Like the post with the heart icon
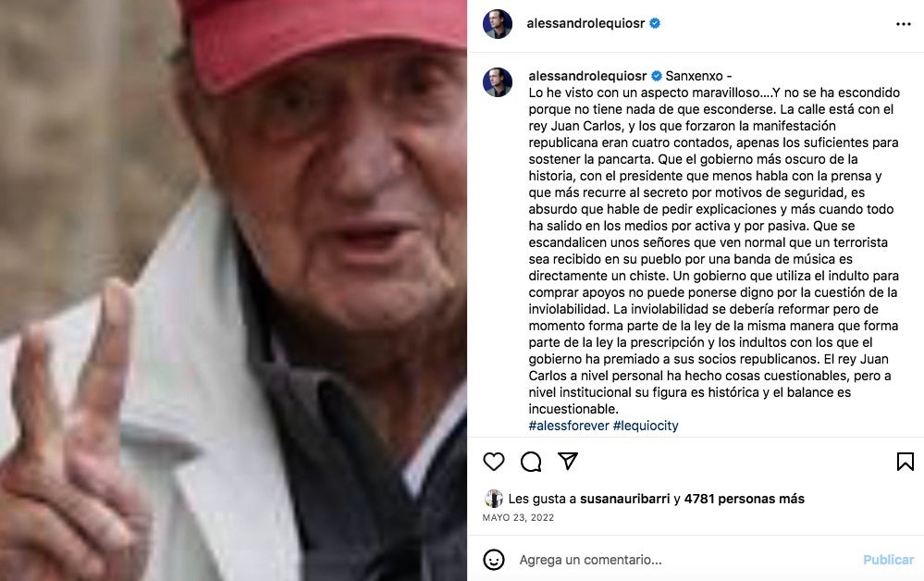 (494, 462)
